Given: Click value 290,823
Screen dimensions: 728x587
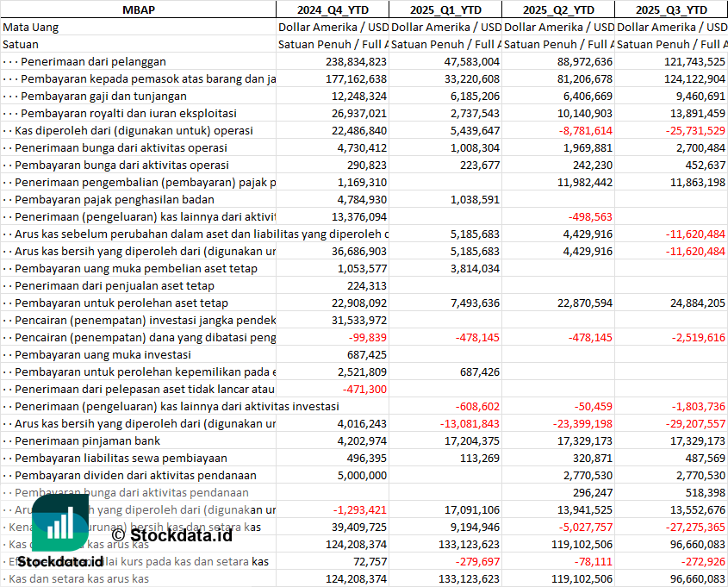Looking at the screenshot, I should point(367,165).
